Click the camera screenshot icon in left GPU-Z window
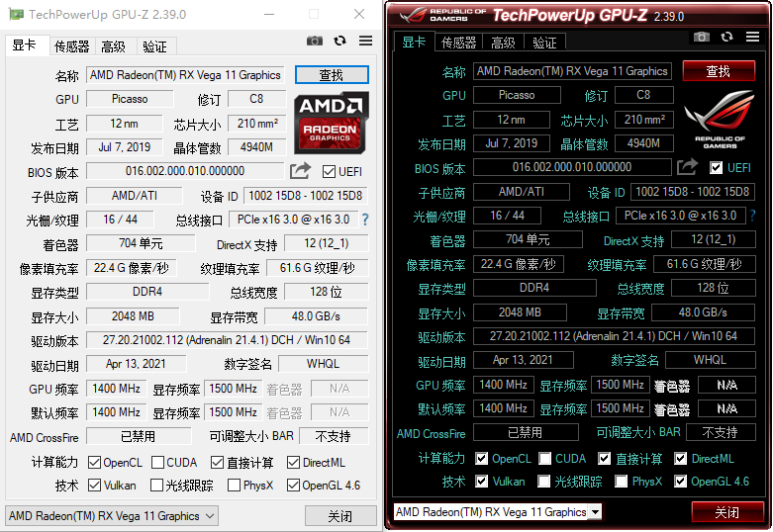This screenshot has width=773, height=532. pos(315,41)
